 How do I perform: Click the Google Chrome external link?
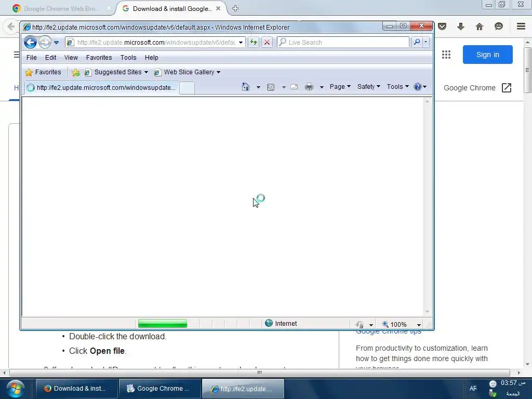(x=478, y=88)
